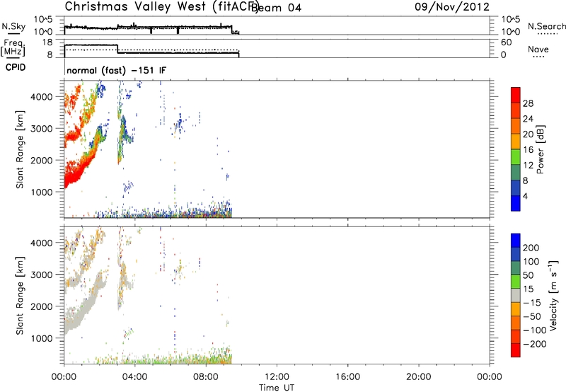Click the '04:00' time axis label

click(x=135, y=377)
